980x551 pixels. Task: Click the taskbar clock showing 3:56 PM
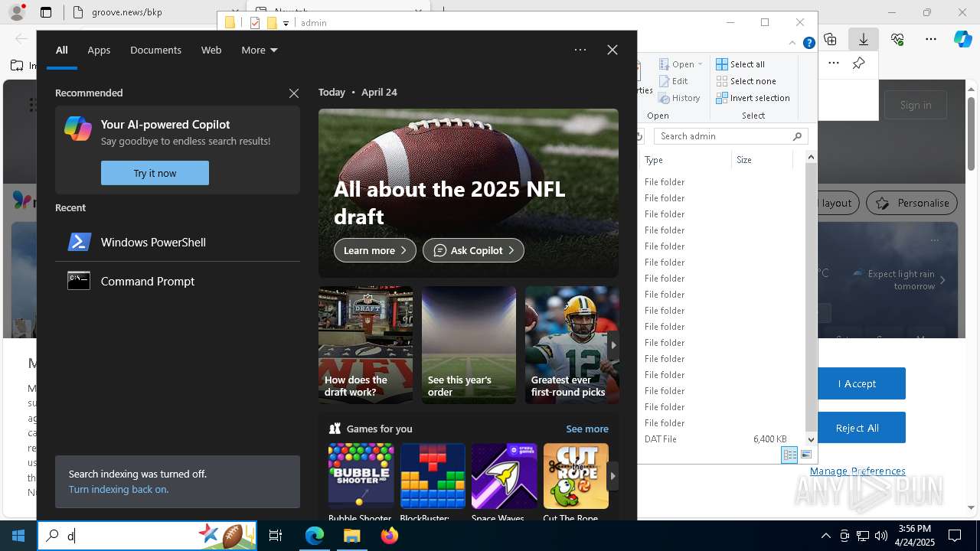914,536
